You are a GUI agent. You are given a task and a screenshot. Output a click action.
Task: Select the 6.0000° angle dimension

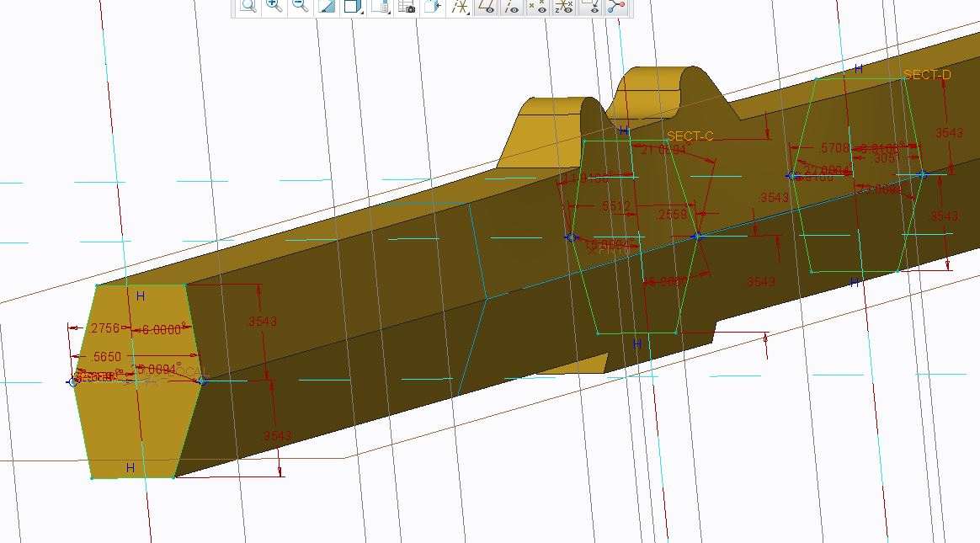pyautogui.click(x=164, y=329)
